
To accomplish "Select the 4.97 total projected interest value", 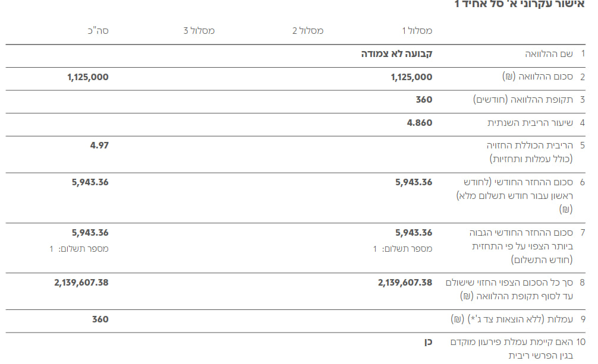I will click(99, 145).
